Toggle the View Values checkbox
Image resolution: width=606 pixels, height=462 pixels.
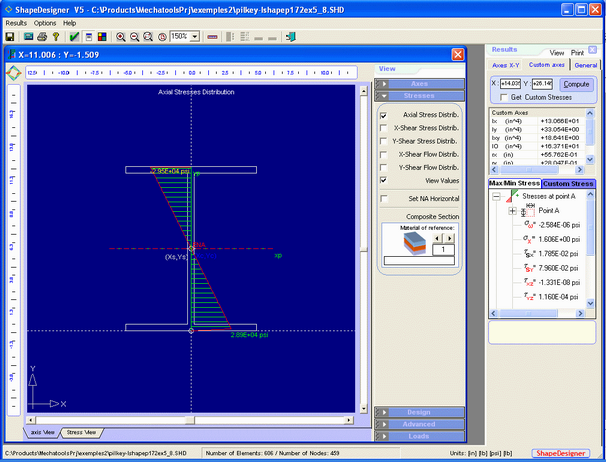coord(383,180)
